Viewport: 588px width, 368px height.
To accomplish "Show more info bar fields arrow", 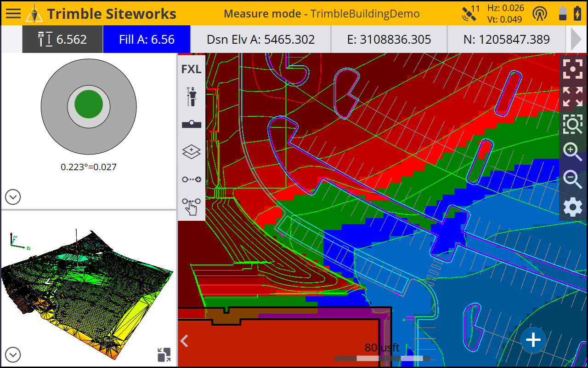I will (576, 39).
